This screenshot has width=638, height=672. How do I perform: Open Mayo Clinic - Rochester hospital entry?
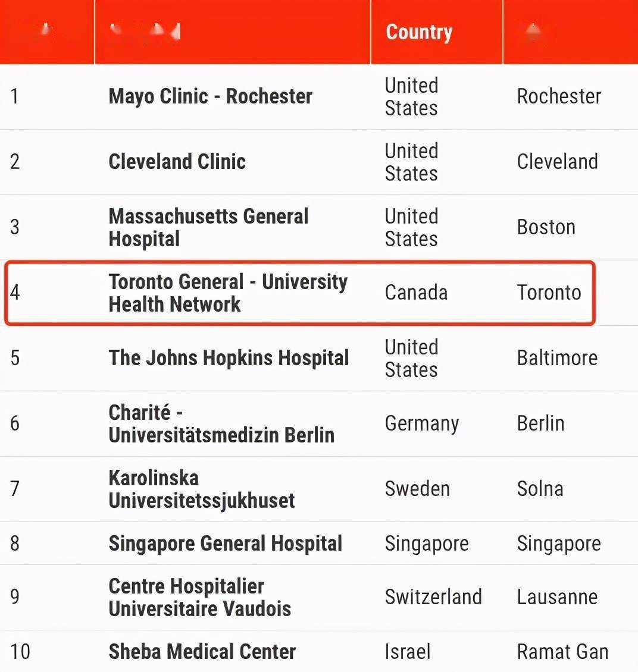(x=211, y=96)
